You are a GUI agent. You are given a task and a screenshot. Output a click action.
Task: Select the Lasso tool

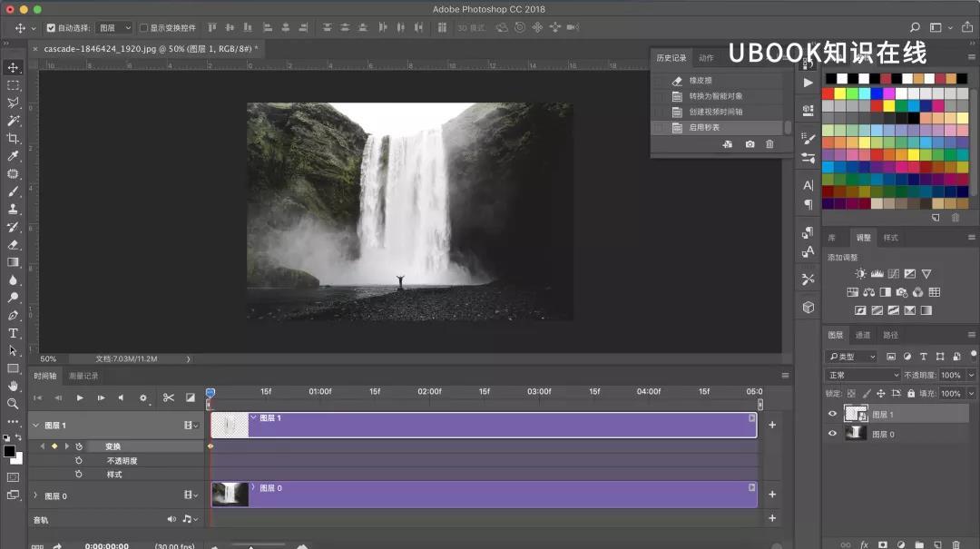click(13, 103)
